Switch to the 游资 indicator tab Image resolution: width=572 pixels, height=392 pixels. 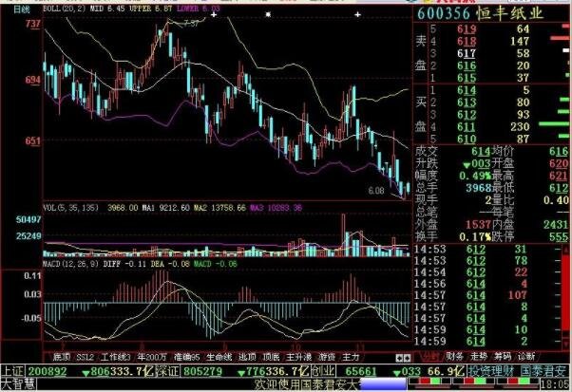328,357
